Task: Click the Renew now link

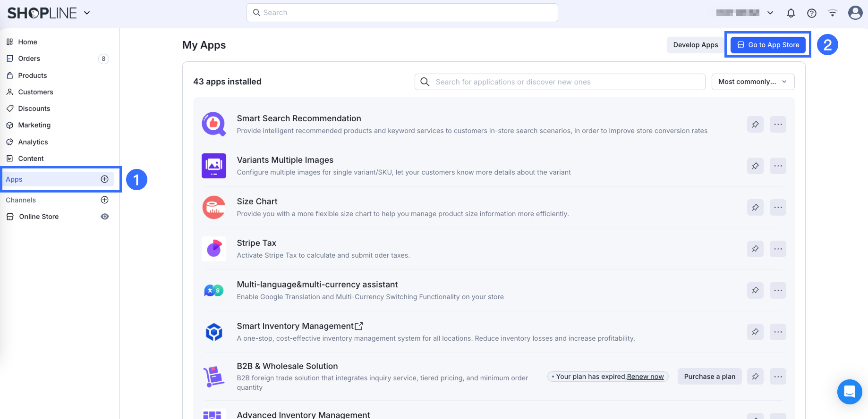Action: 645,377
